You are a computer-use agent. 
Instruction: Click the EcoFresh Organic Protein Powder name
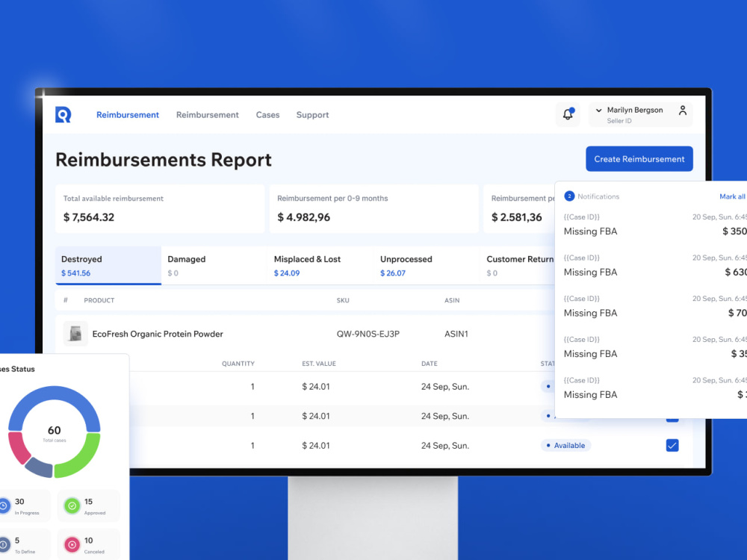[x=158, y=334]
